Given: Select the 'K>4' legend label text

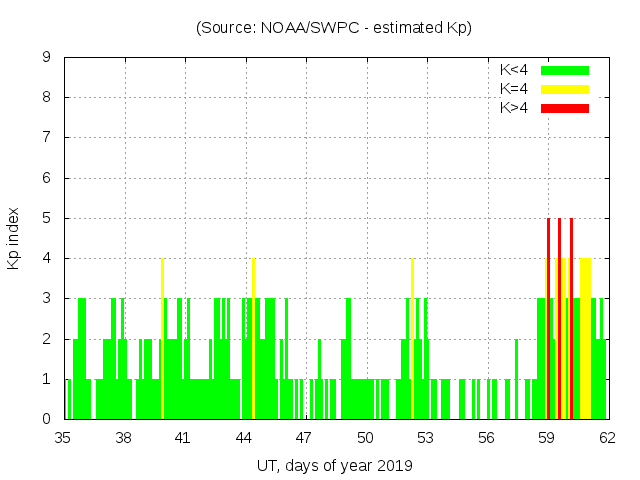Looking at the screenshot, I should point(514,107).
